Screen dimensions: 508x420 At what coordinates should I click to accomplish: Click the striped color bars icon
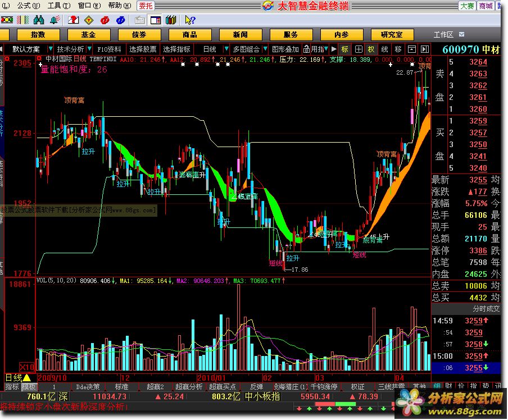(23, 20)
